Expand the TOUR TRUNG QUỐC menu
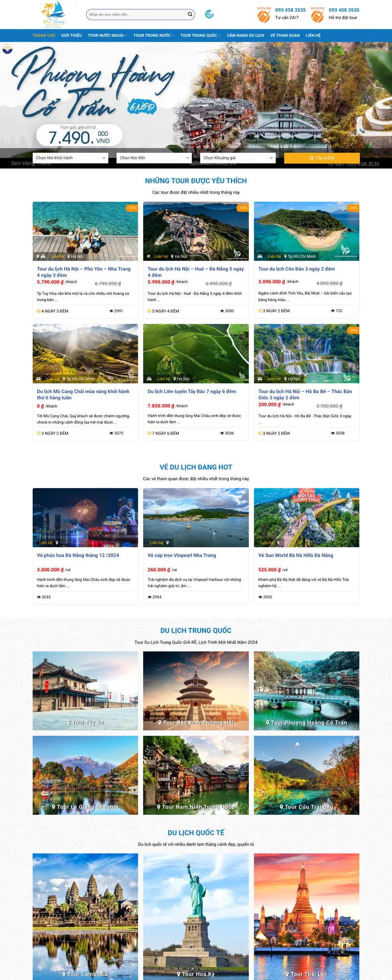Image resolution: width=392 pixels, height=980 pixels. (x=200, y=35)
